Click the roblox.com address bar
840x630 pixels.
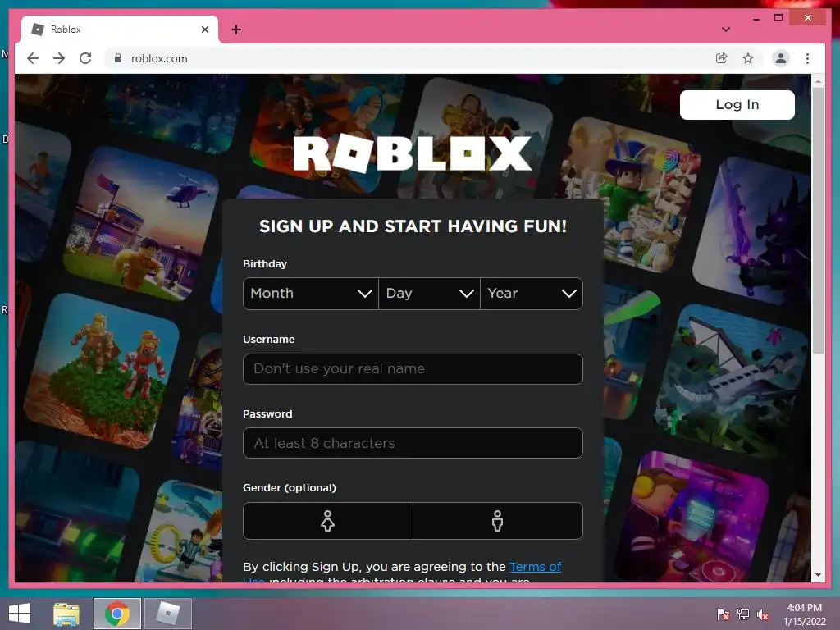[x=407, y=58]
